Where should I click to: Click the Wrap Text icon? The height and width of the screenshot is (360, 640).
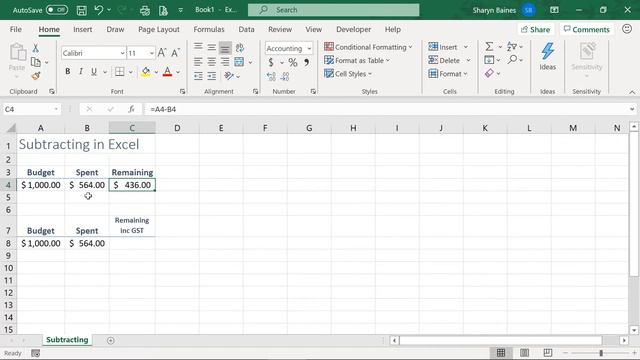pyautogui.click(x=240, y=48)
